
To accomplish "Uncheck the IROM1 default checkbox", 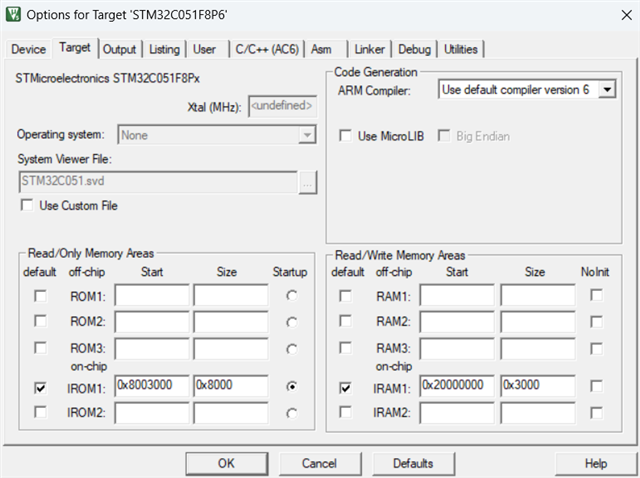I will point(40,386).
